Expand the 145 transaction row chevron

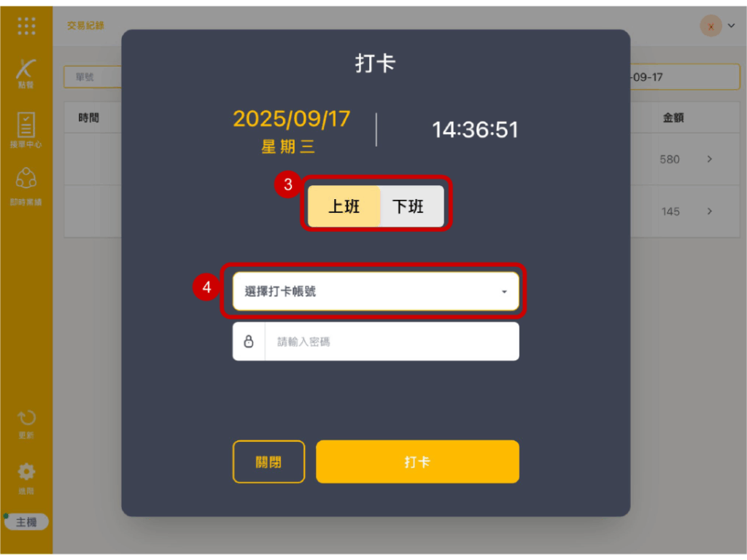pyautogui.click(x=709, y=211)
